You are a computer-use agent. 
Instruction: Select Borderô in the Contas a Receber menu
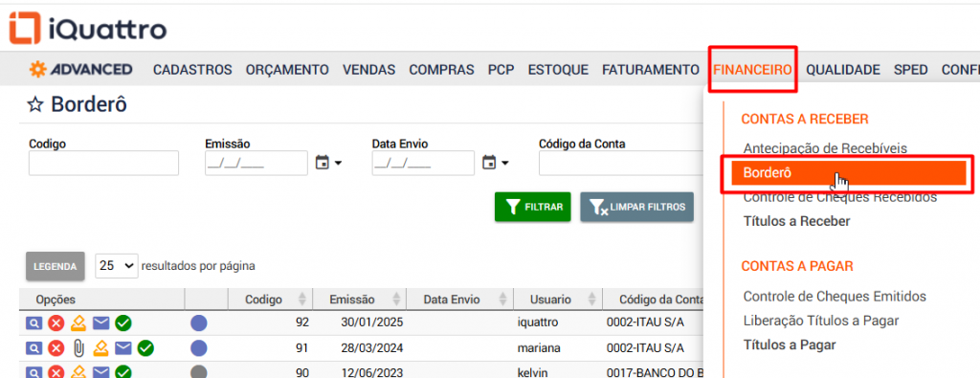[848, 174]
